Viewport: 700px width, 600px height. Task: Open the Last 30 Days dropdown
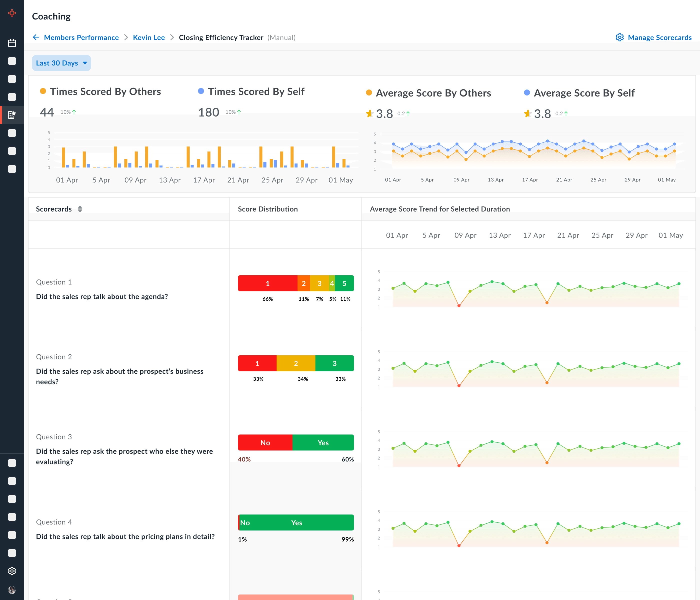(61, 63)
